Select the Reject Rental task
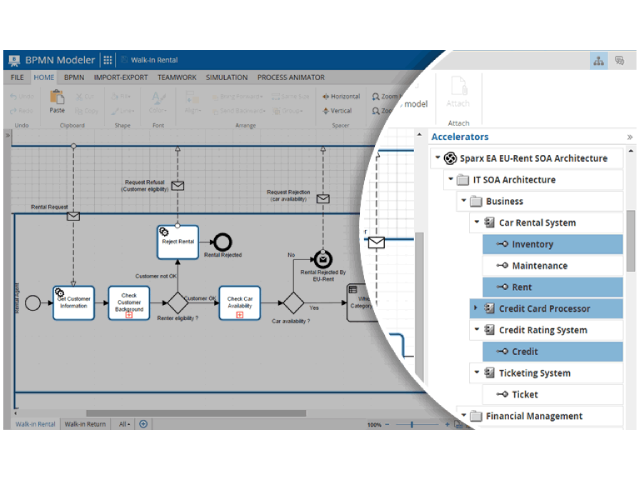 (178, 242)
